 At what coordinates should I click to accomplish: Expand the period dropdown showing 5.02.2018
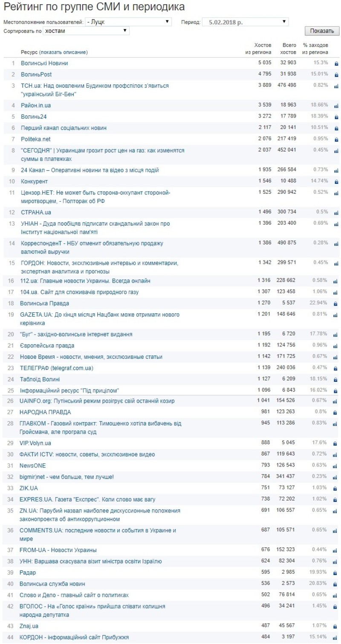pyautogui.click(x=245, y=22)
